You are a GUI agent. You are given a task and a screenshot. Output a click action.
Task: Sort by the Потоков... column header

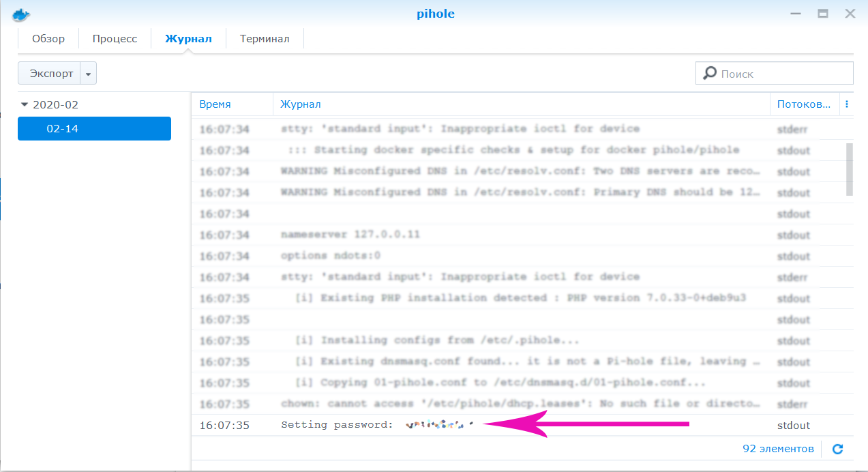805,104
